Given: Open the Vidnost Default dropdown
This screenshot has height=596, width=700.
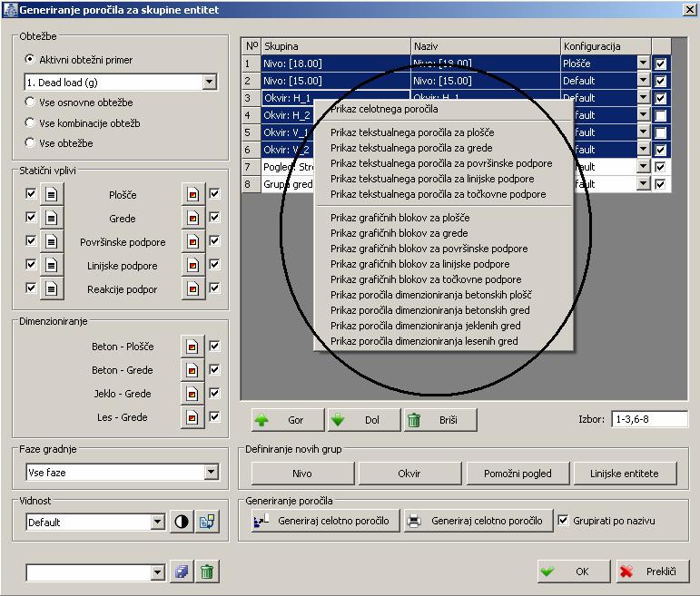Looking at the screenshot, I should (157, 522).
